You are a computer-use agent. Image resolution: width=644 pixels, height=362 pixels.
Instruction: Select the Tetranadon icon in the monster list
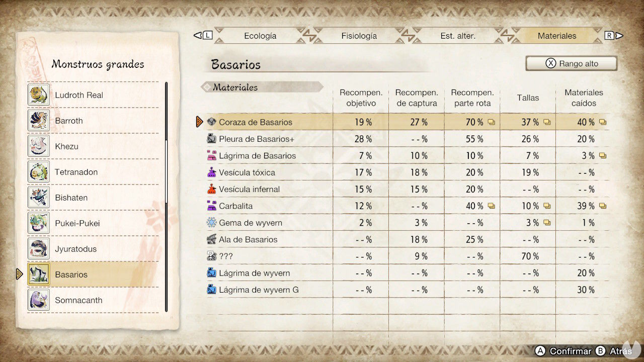(x=39, y=172)
